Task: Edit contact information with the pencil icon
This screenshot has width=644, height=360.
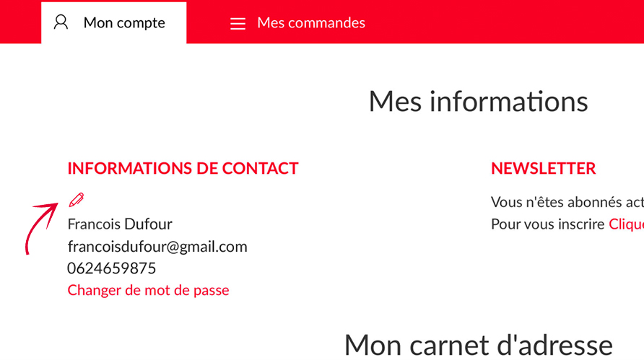Action: pos(76,200)
